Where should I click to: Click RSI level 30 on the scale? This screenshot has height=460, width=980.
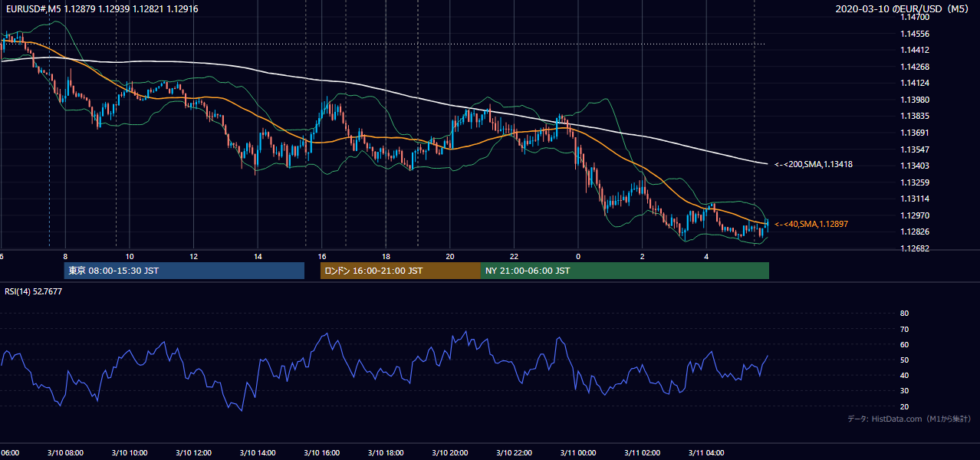(x=904, y=391)
